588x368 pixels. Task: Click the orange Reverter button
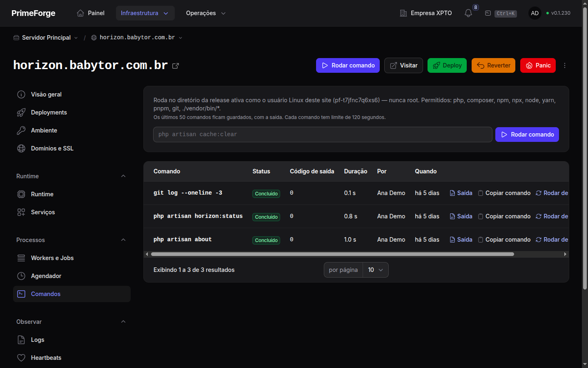(494, 65)
